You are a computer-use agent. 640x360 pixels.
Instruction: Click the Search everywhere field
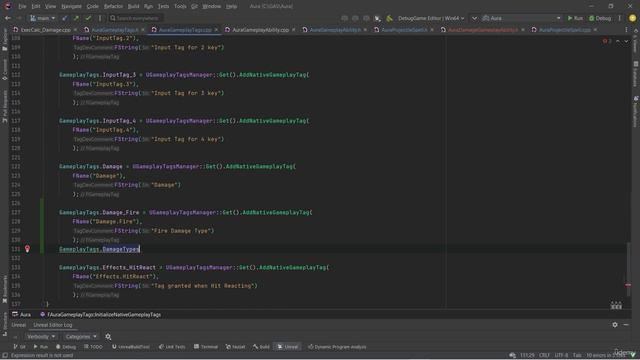coord(136,18)
